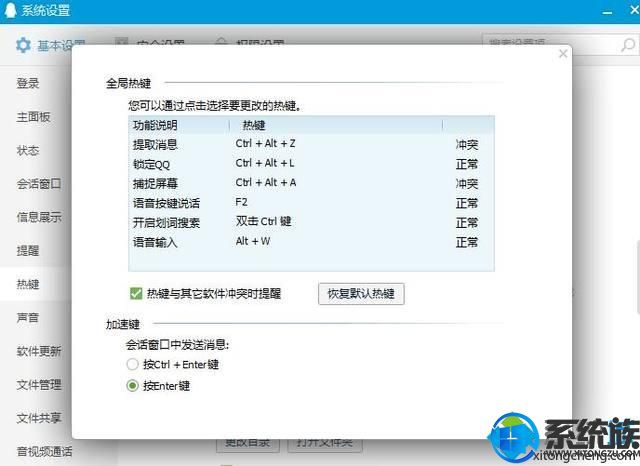Select the 按Ctrl + Enter键 radio option

click(133, 364)
